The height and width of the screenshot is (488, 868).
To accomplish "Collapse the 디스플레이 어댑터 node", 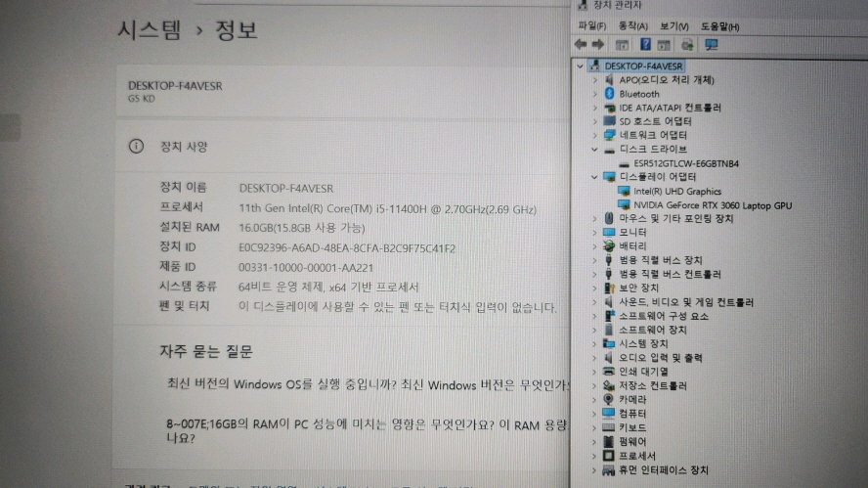I will tap(594, 177).
